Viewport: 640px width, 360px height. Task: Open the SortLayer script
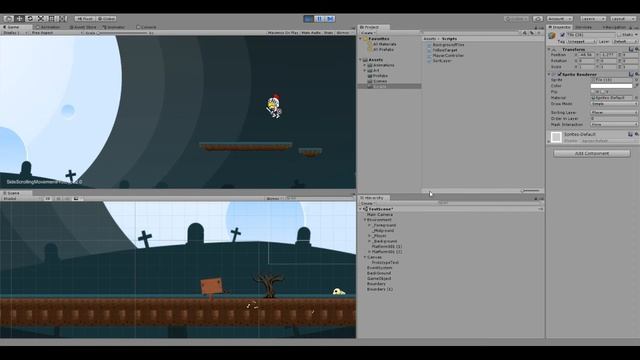[442, 60]
